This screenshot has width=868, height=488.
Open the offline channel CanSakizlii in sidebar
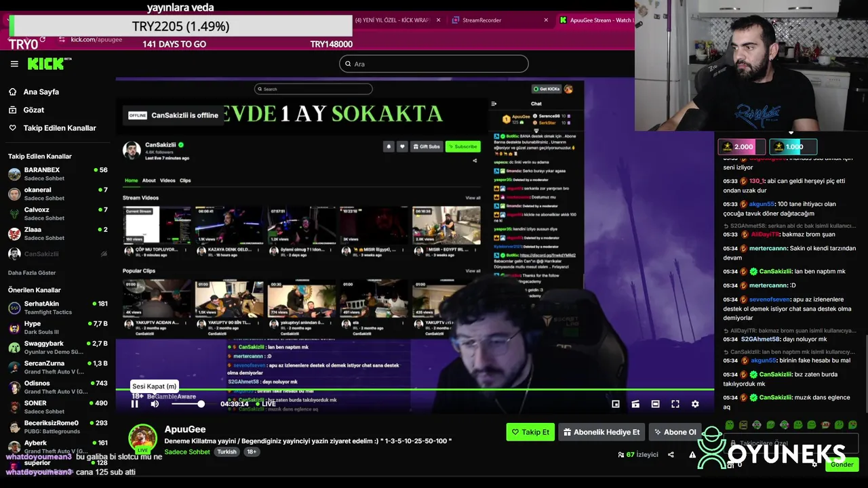(58, 253)
